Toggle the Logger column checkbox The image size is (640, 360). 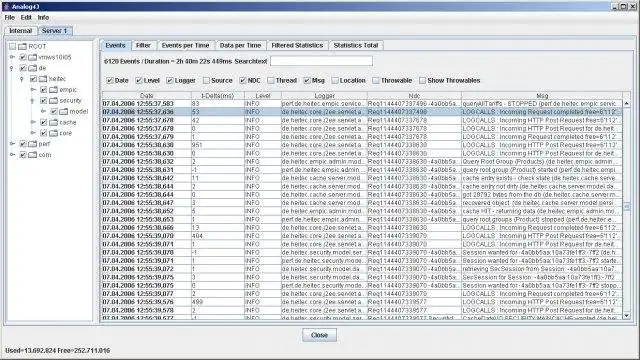170,80
